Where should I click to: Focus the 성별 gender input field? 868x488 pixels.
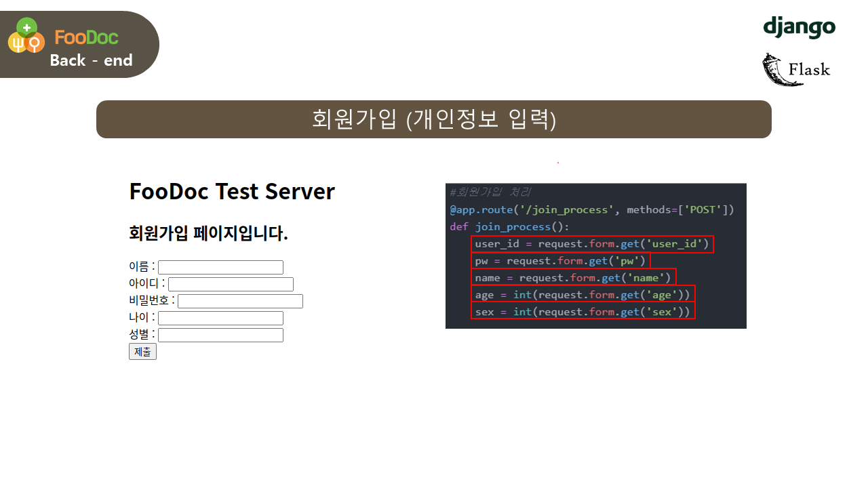coord(220,335)
